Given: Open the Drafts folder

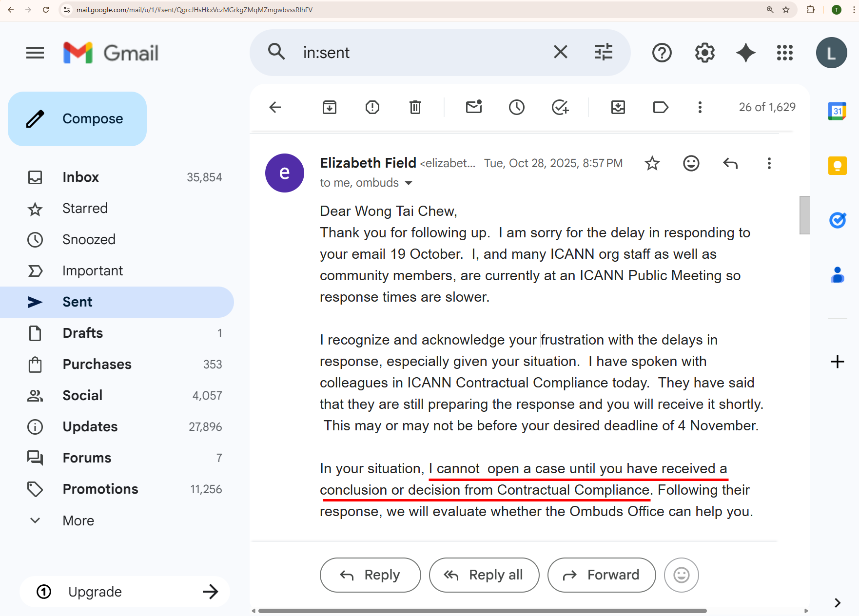Looking at the screenshot, I should 117,333.
